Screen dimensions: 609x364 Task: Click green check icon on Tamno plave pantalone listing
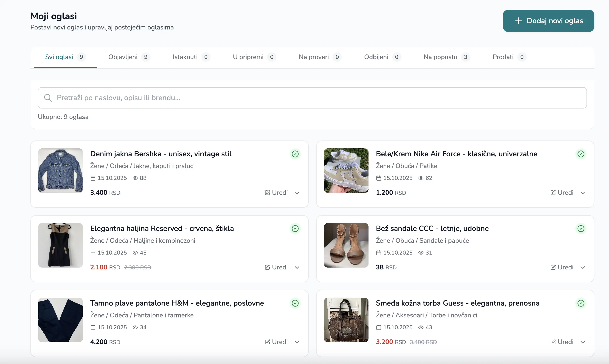[x=295, y=303]
